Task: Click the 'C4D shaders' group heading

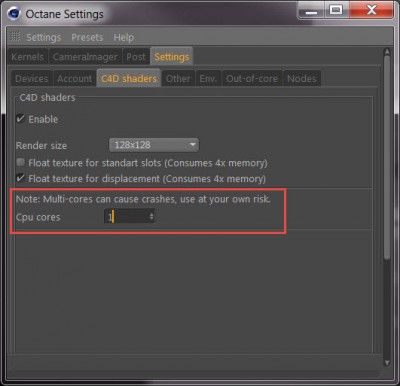Action: (x=47, y=98)
